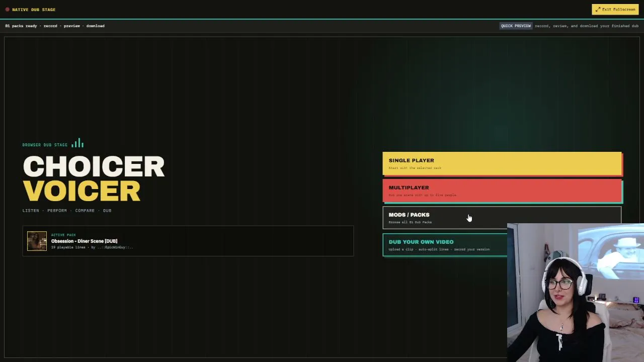Click the VOICER title word
Viewport: 644px width, 362px height.
pos(82,191)
